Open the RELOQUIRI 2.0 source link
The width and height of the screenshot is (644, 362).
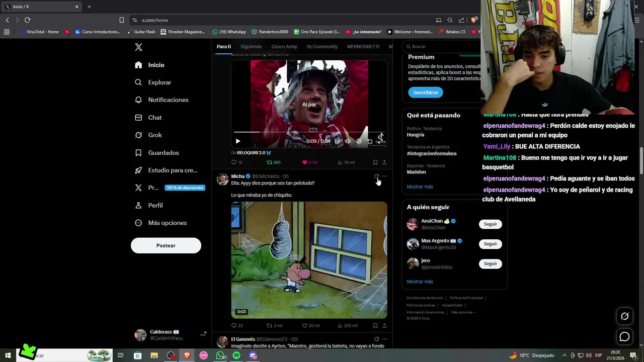(x=254, y=153)
